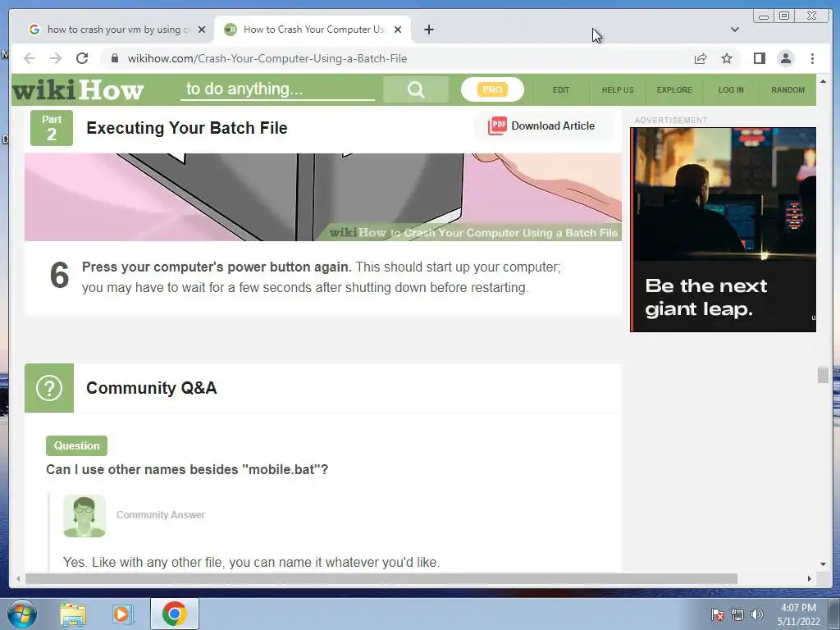Click the Question badge
This screenshot has width=840, height=630.
pyautogui.click(x=76, y=445)
